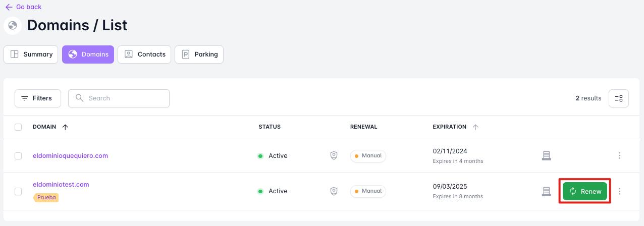644x226 pixels.
Task: Click the sort arrow next to DOMAIN header
Action: [65, 127]
